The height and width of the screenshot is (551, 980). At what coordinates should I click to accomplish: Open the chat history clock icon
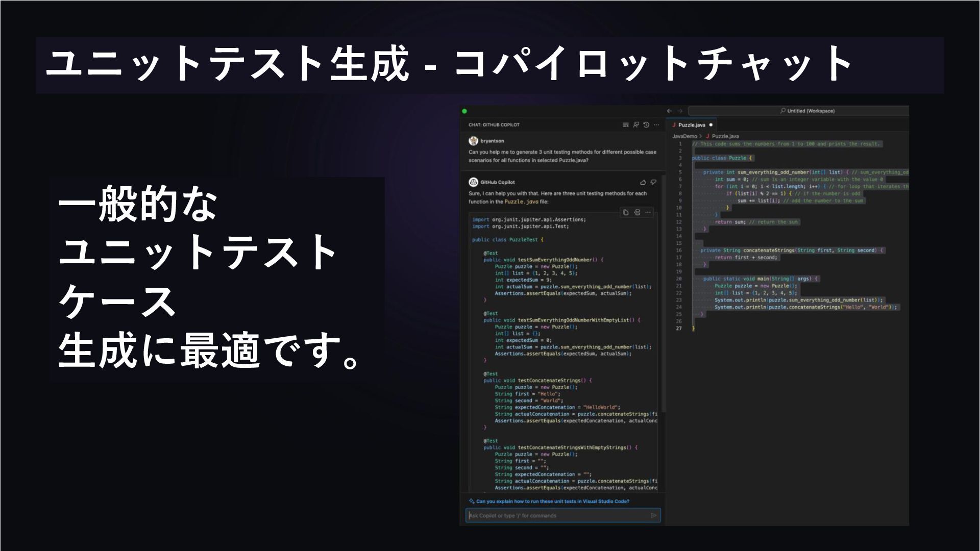pos(646,125)
